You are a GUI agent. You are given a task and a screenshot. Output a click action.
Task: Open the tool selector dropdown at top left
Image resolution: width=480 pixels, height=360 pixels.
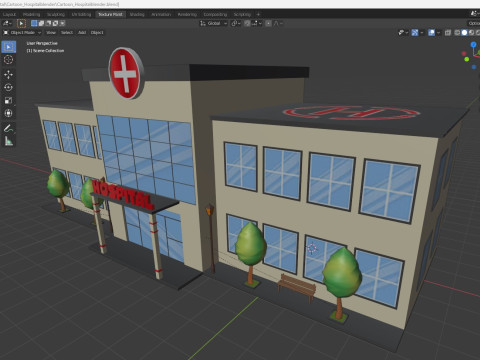7,23
